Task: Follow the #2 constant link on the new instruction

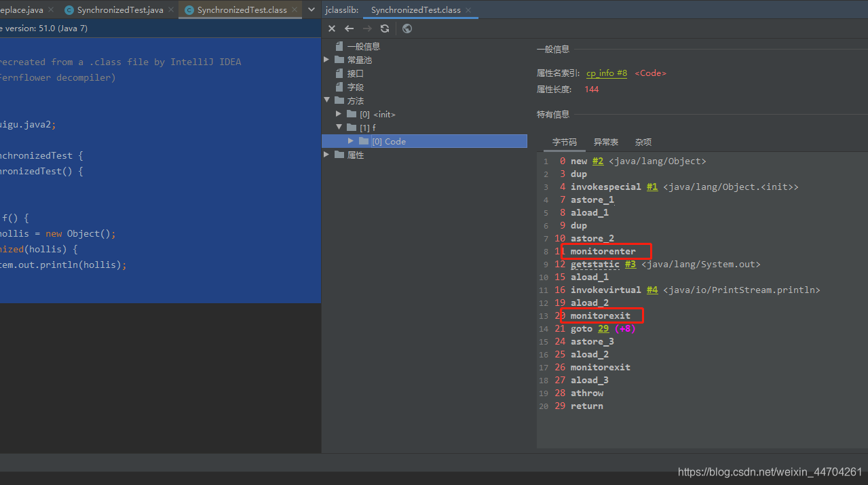Action: pos(597,161)
